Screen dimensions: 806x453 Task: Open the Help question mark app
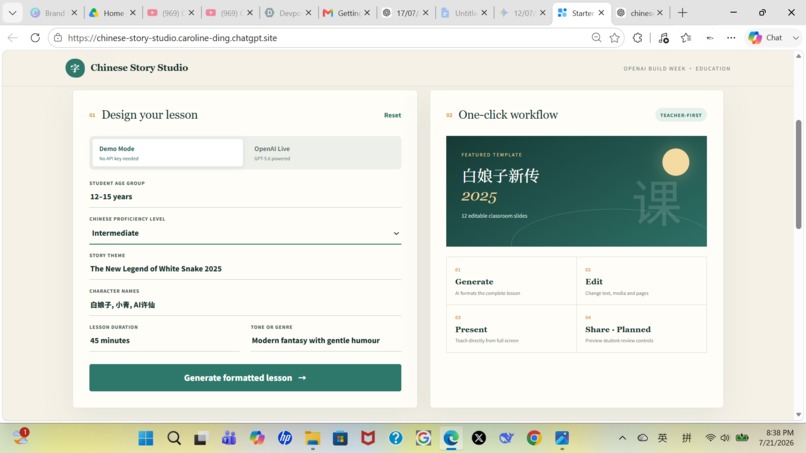coord(395,438)
